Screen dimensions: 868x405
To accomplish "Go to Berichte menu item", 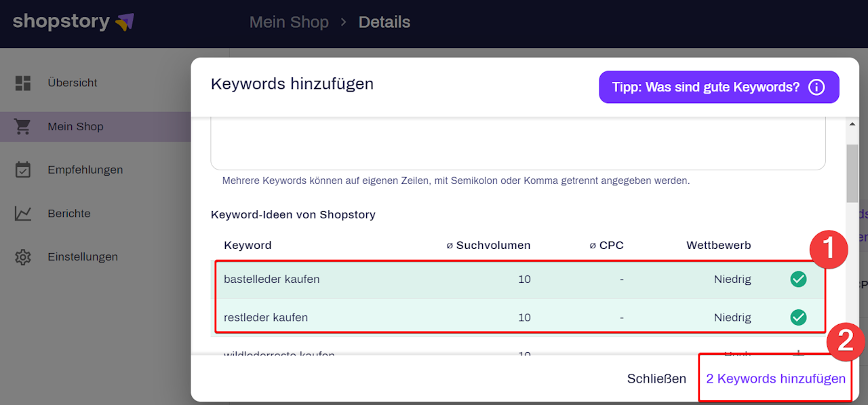I will [68, 213].
